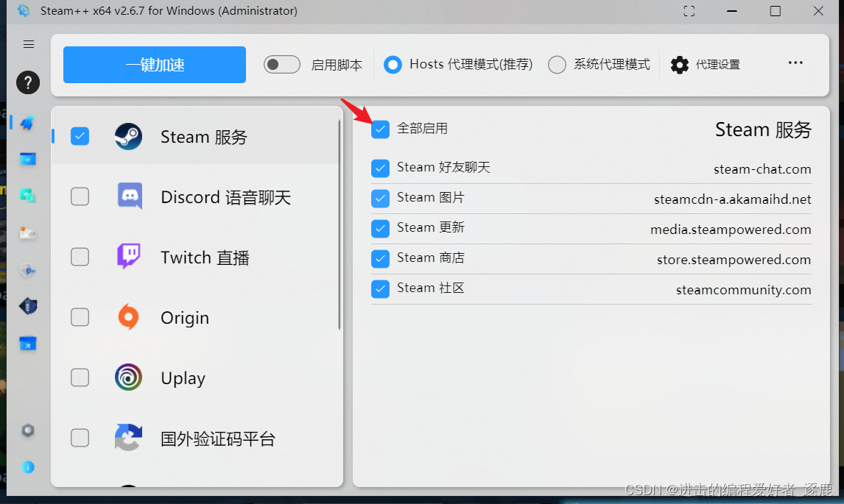Uncheck the 全部启用 checkbox

380,129
